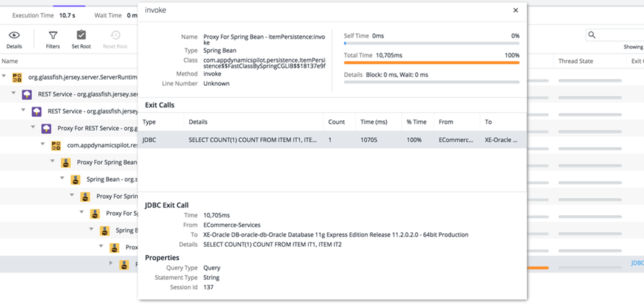Select bean icon of Spring Bean - org.s row

click(x=75, y=179)
